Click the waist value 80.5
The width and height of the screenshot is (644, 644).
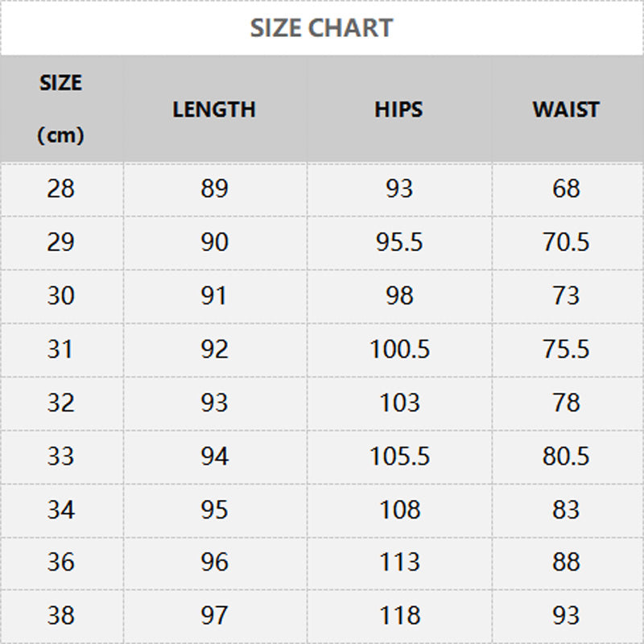[x=566, y=456]
